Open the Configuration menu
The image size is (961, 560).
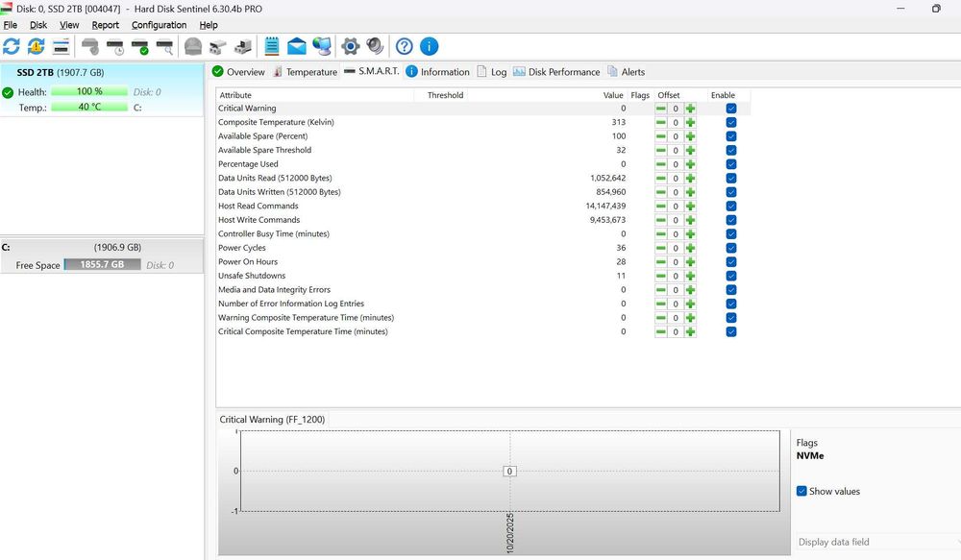[159, 25]
